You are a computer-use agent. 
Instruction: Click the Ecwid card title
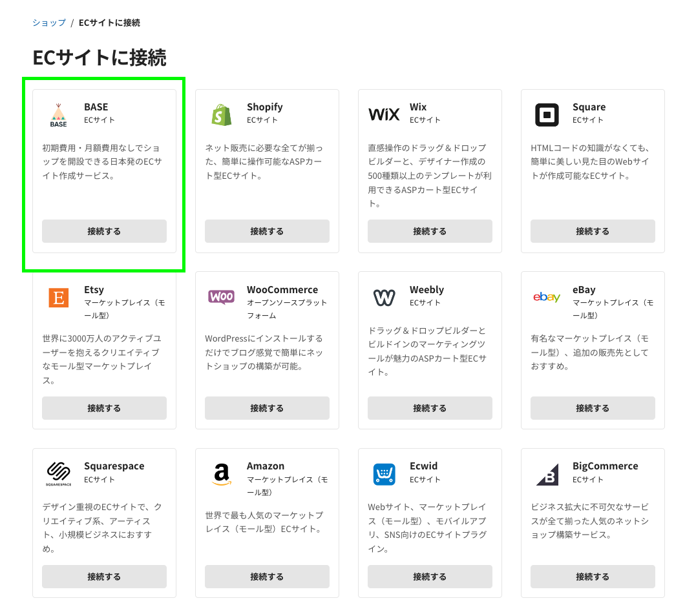tap(424, 466)
